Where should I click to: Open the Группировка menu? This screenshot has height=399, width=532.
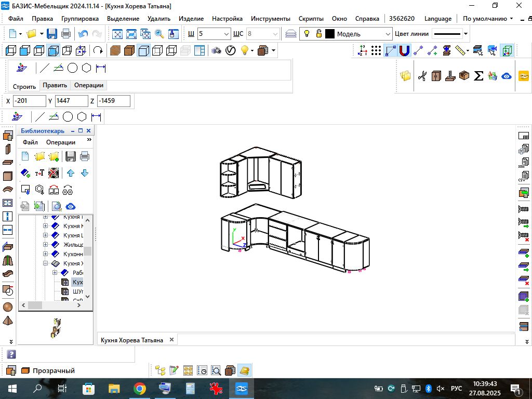click(x=79, y=19)
